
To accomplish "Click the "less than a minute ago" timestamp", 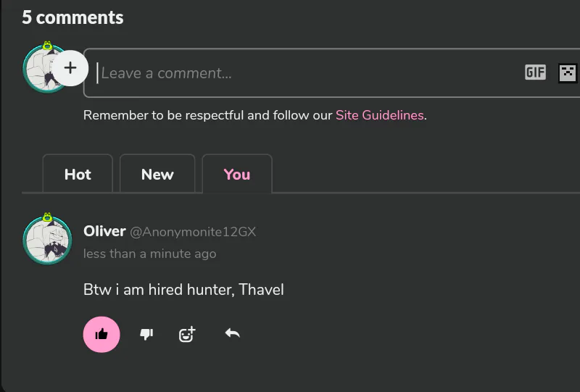I will click(149, 254).
